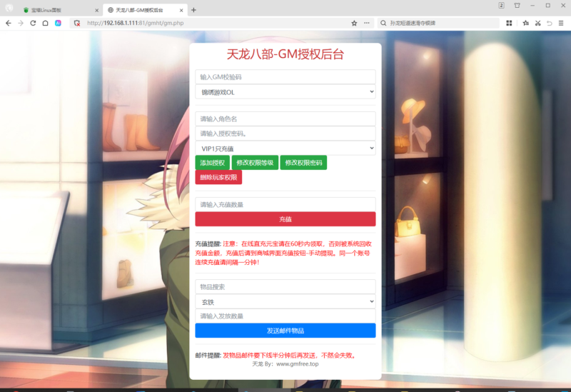Go to the browser home page icon
The image size is (571, 392).
point(45,23)
